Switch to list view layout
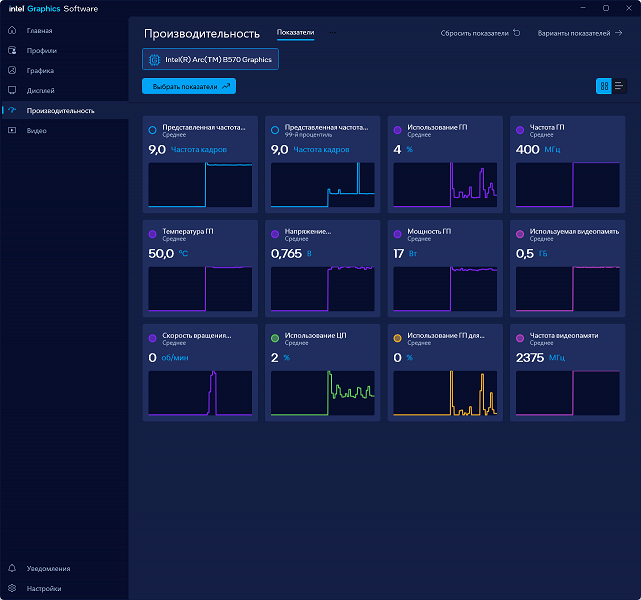 click(619, 86)
